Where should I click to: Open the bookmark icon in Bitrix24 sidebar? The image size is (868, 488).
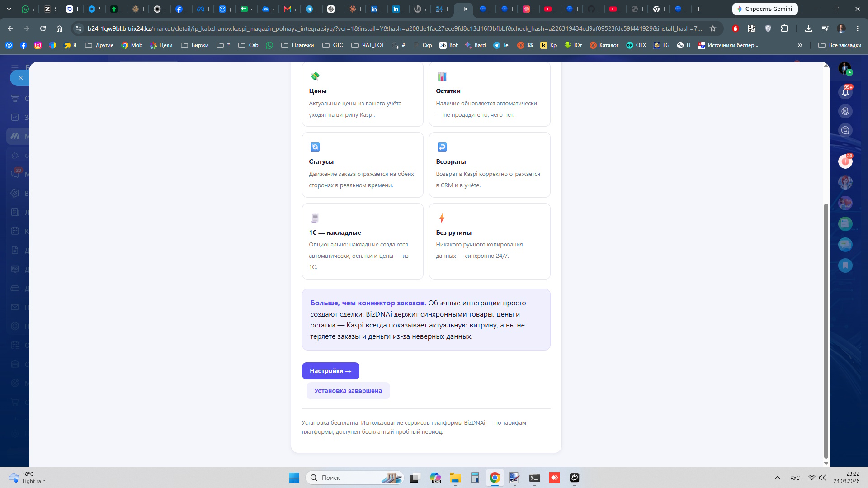point(845,265)
